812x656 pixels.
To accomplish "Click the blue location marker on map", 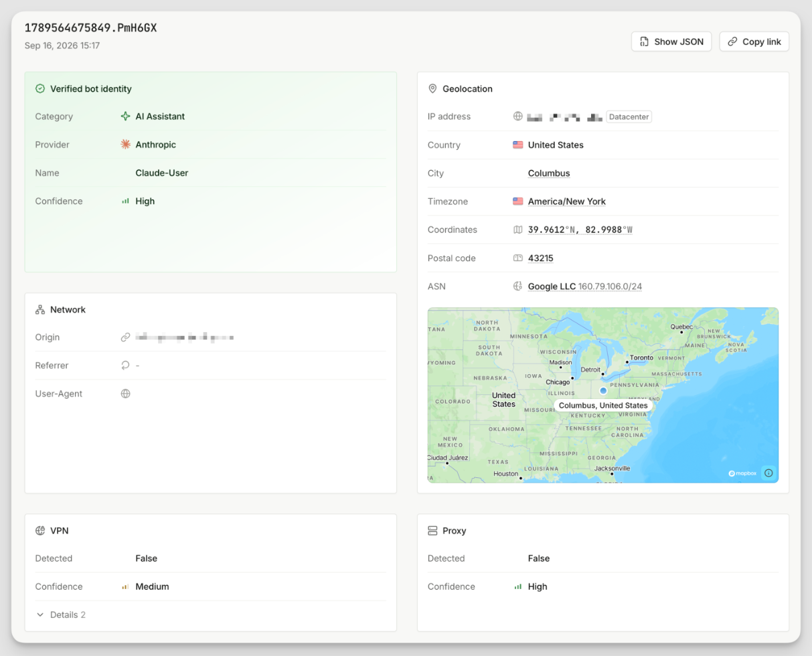I will coord(603,390).
